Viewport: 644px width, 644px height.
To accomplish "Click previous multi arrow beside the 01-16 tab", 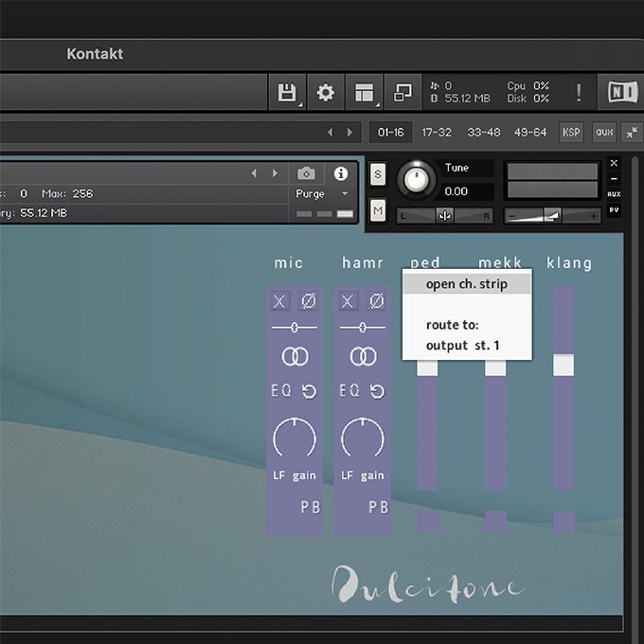I will point(330,133).
